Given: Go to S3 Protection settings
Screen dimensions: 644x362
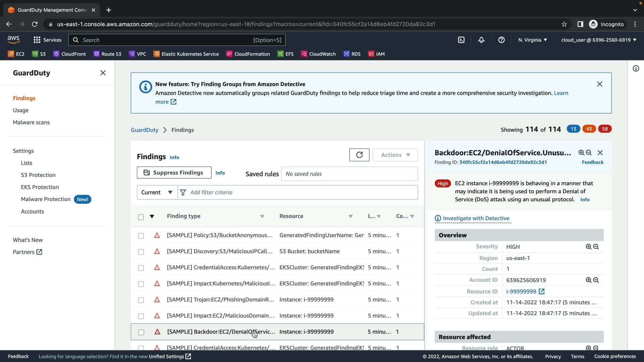Looking at the screenshot, I should tap(38, 175).
